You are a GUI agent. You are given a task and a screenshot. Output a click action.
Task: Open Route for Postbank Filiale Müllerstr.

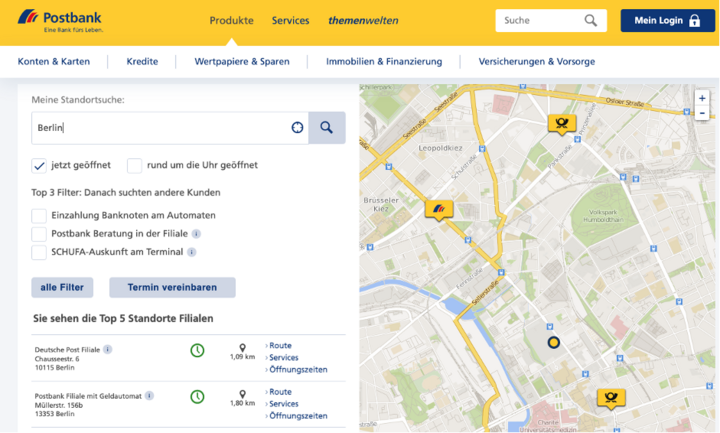pyautogui.click(x=280, y=392)
